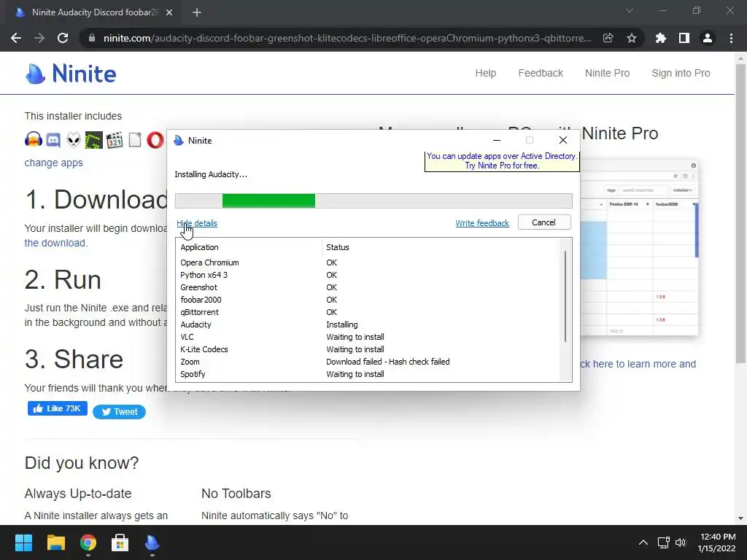Viewport: 747px width, 560px height.
Task: Click the Try Ninite Pro for free tooltip
Action: pos(502,161)
